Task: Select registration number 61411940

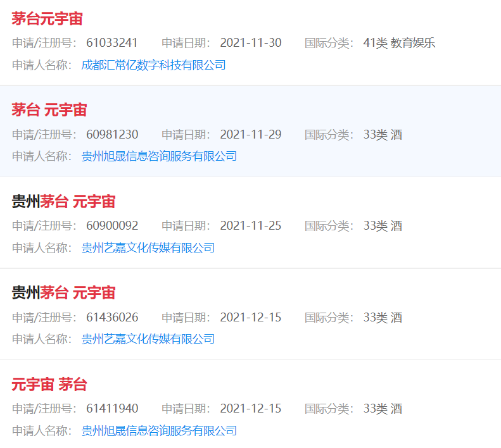Action: click(x=112, y=408)
